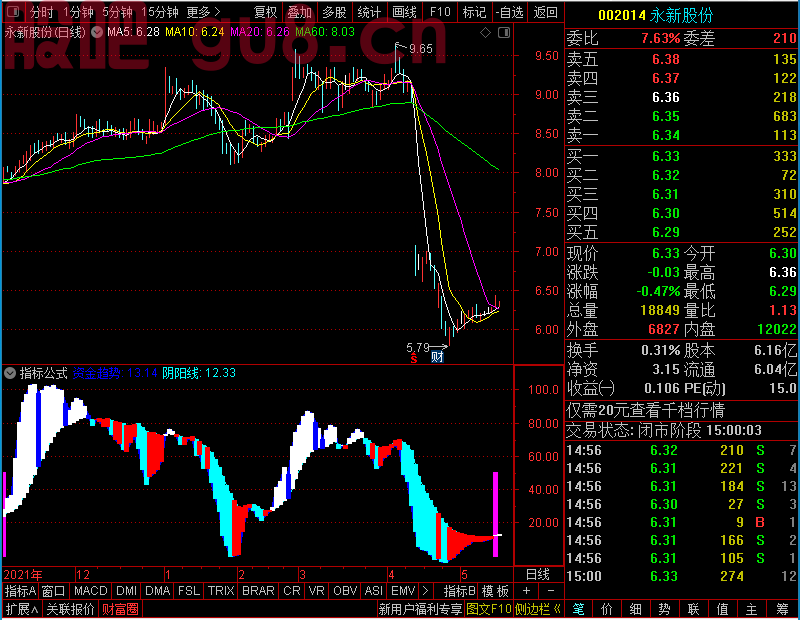This screenshot has height=620, width=800.
Task: Select 值 value tab in sidebar
Action: pos(722,609)
